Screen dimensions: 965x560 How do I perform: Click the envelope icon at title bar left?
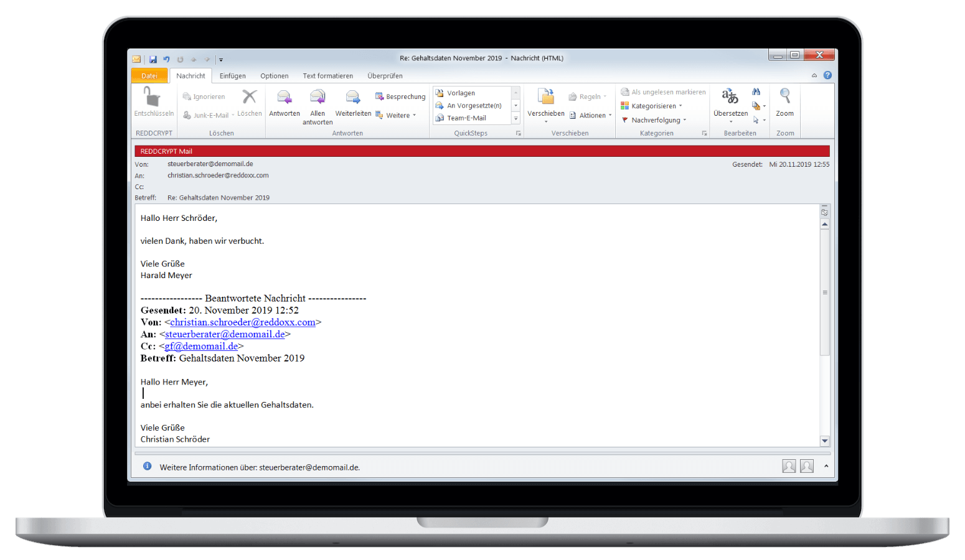click(x=136, y=59)
